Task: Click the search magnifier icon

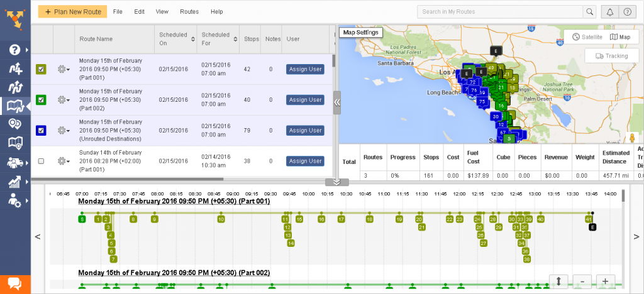Action: pyautogui.click(x=589, y=12)
